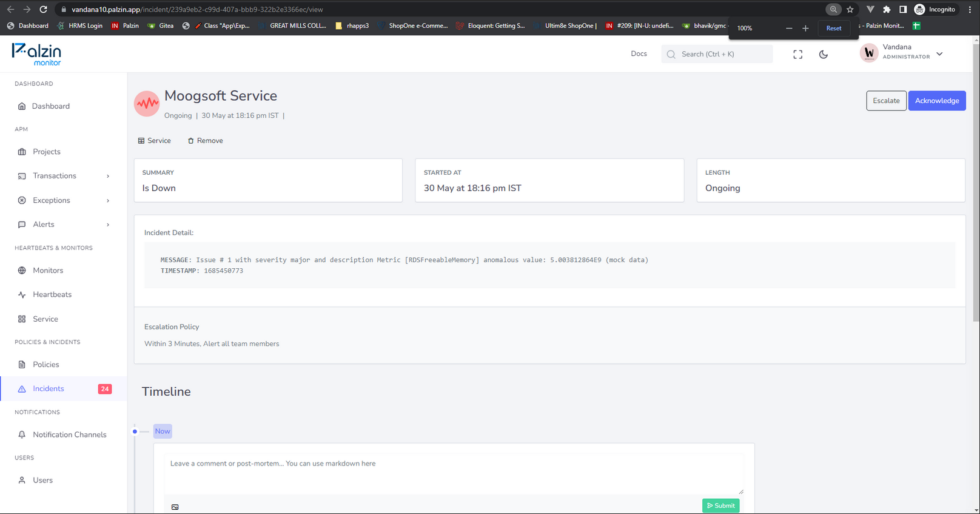
Task: Reset the browser zoom level
Action: coord(834,29)
